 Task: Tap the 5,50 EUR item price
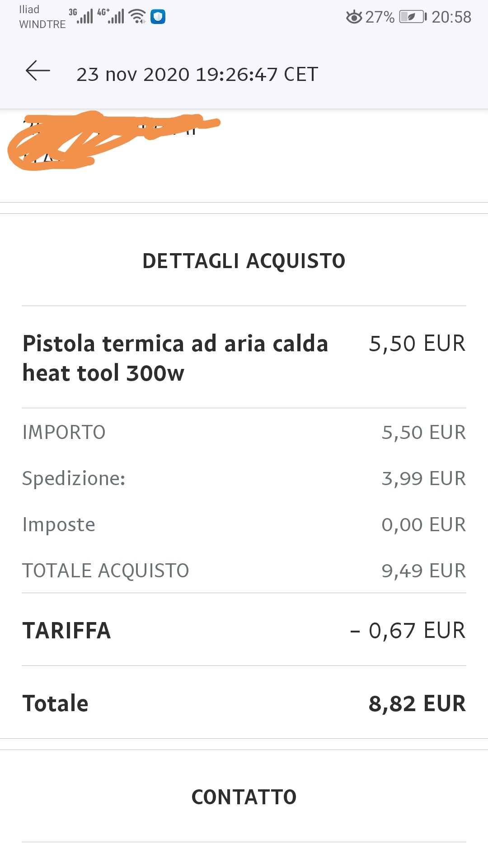pyautogui.click(x=417, y=344)
